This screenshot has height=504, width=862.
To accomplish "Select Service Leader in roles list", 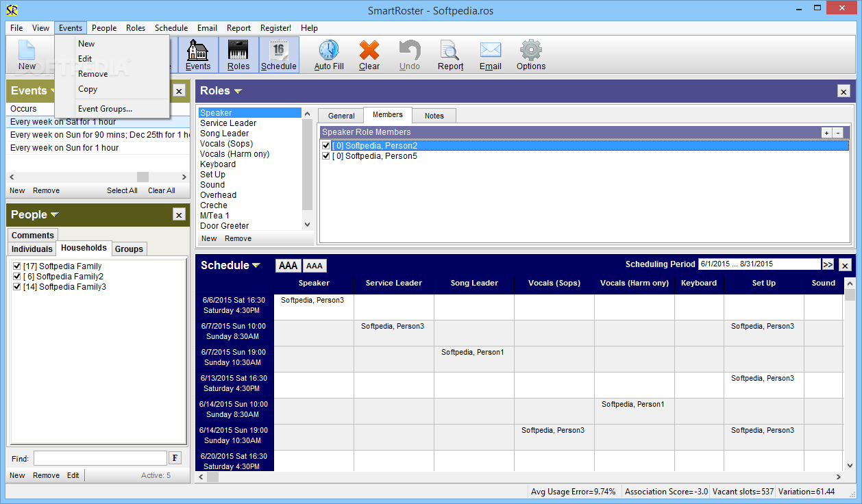I will tap(228, 123).
